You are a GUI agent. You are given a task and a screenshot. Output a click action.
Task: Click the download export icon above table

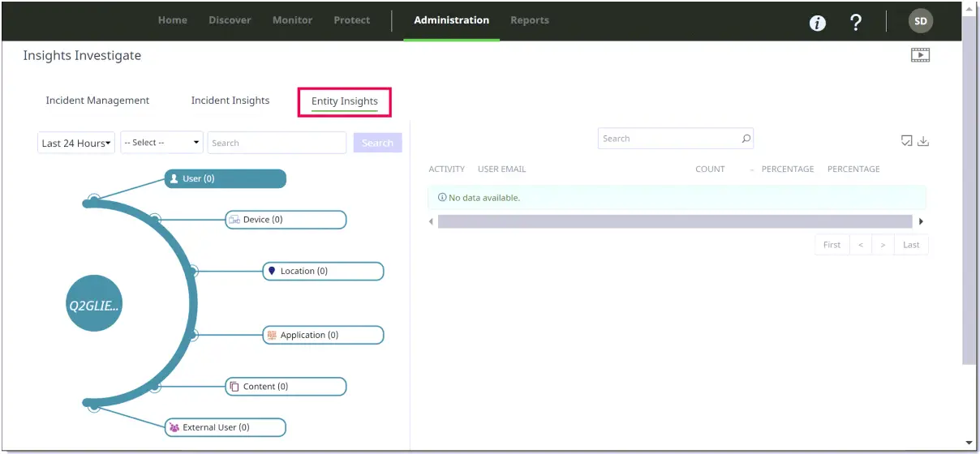923,141
